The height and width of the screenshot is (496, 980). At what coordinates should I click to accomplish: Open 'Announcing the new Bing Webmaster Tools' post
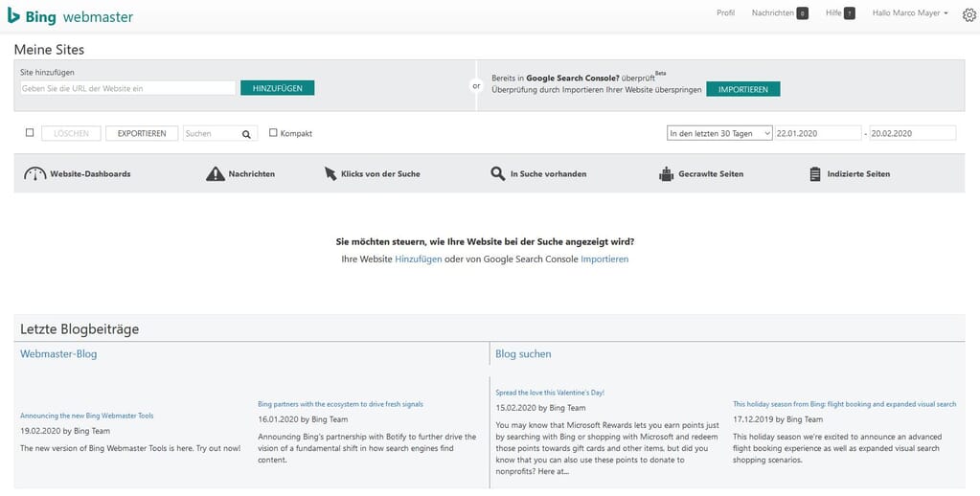(87, 416)
